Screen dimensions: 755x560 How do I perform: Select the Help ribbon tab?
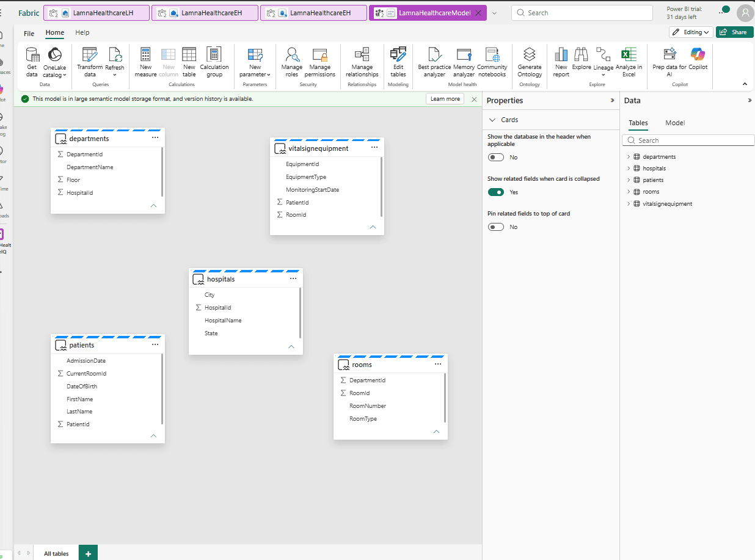click(x=82, y=33)
